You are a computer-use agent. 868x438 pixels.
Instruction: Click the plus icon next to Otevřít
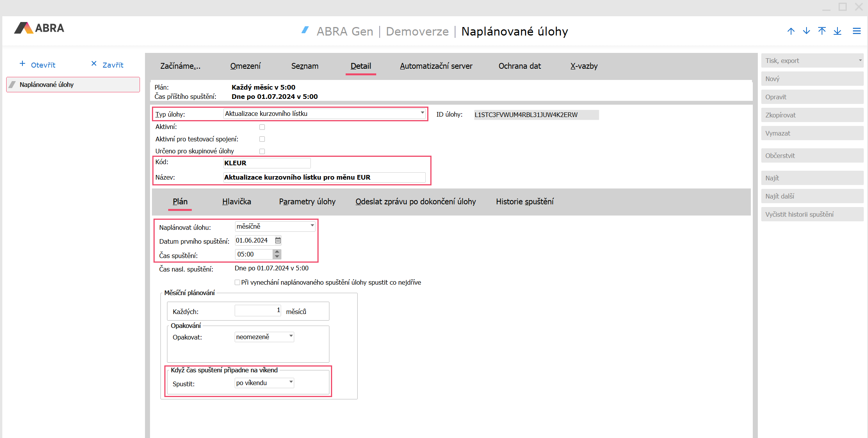(x=22, y=64)
